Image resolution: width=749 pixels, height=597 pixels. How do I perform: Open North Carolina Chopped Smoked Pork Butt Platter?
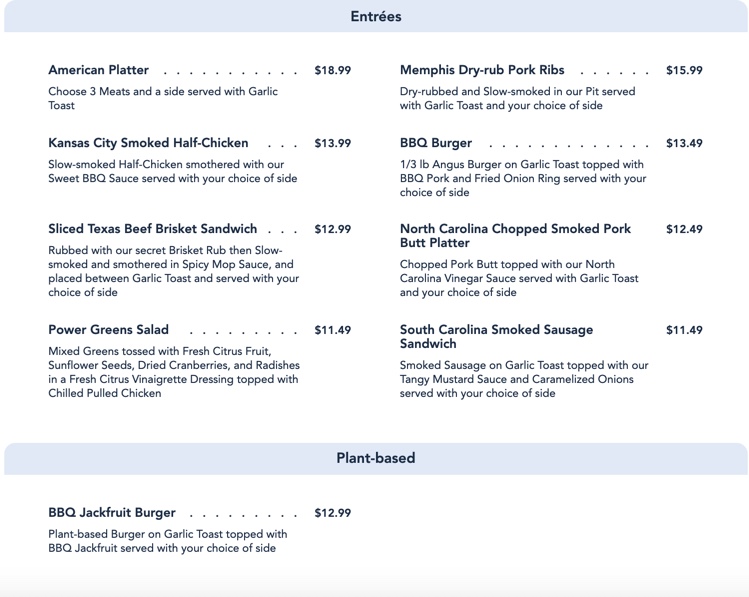point(515,236)
